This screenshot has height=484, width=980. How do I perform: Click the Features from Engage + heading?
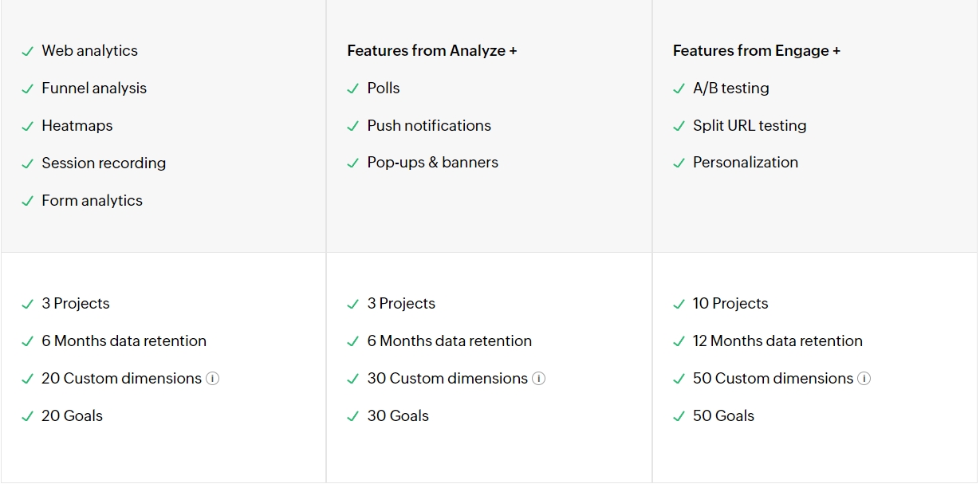tap(756, 50)
